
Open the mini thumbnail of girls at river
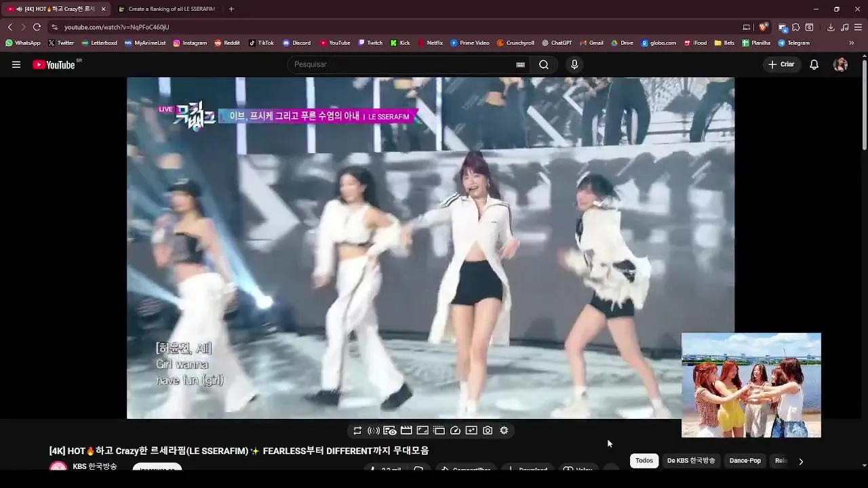(751, 385)
